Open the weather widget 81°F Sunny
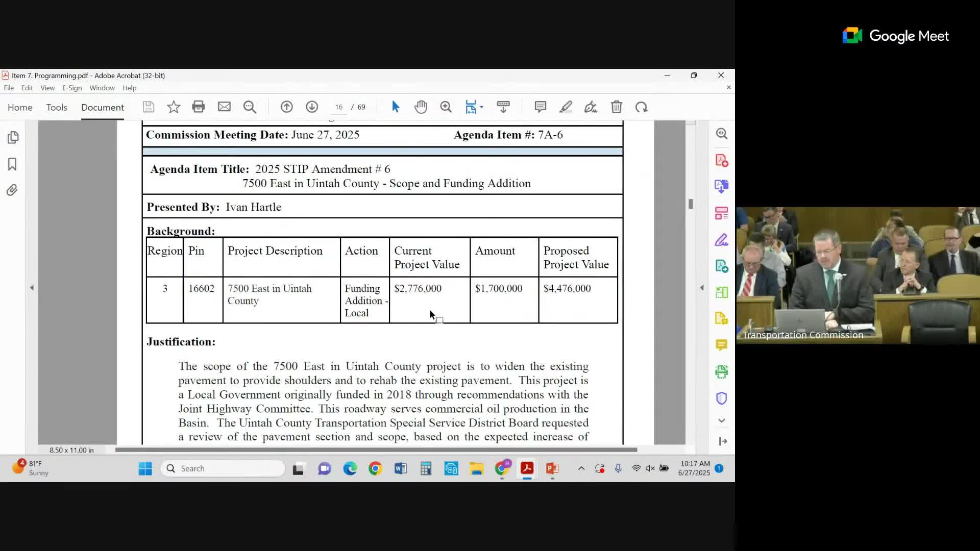This screenshot has height=551, width=980. click(x=32, y=468)
